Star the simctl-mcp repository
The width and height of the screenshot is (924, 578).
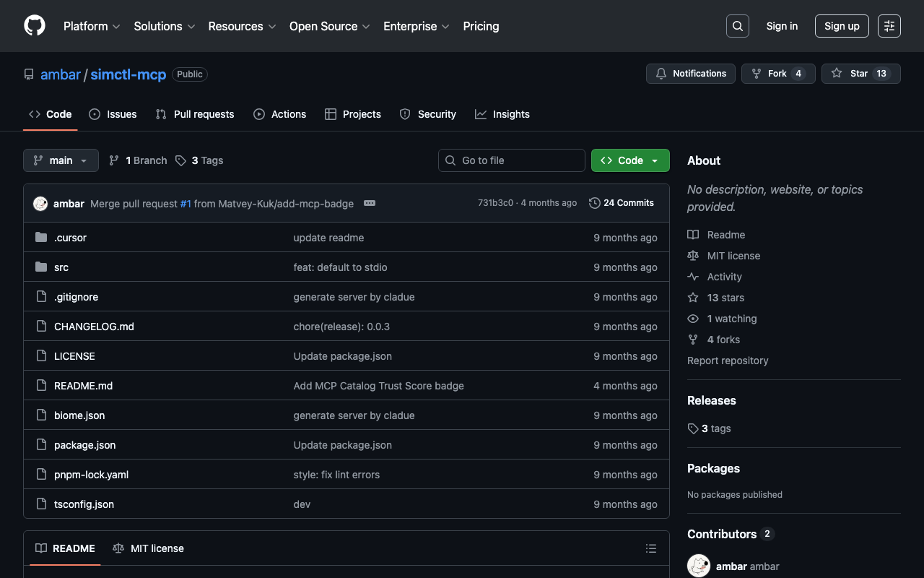click(x=860, y=74)
